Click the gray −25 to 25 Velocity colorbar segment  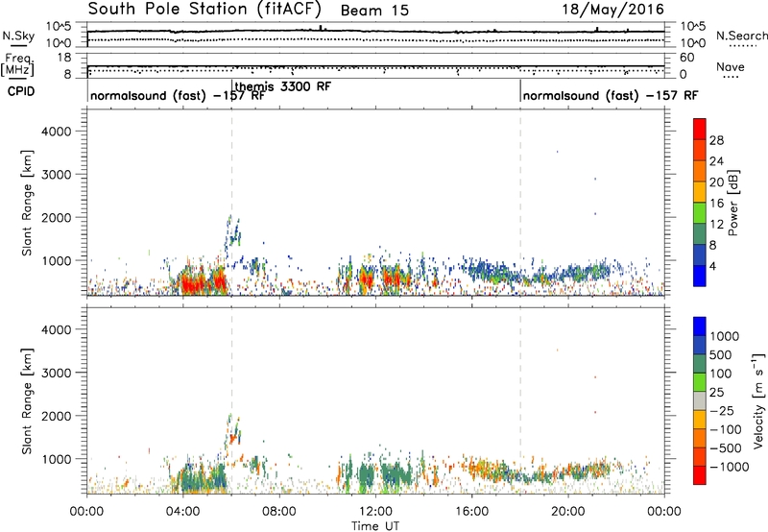[700, 400]
